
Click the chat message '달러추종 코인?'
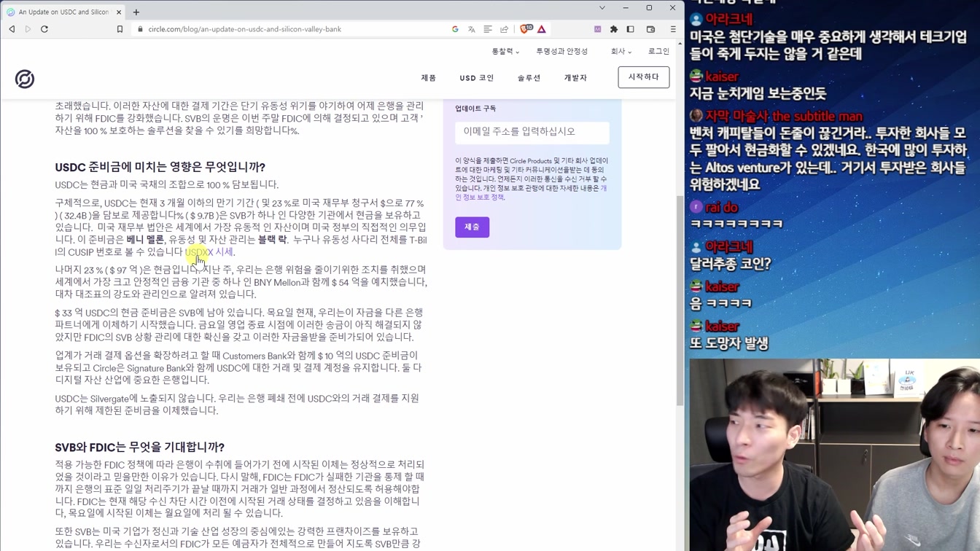tap(730, 264)
